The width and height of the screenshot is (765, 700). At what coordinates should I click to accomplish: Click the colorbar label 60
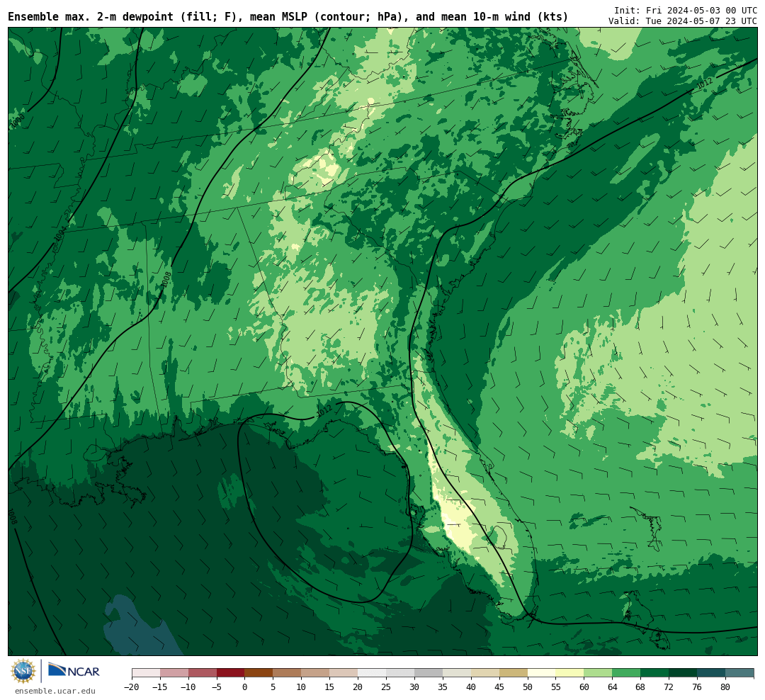point(584,687)
